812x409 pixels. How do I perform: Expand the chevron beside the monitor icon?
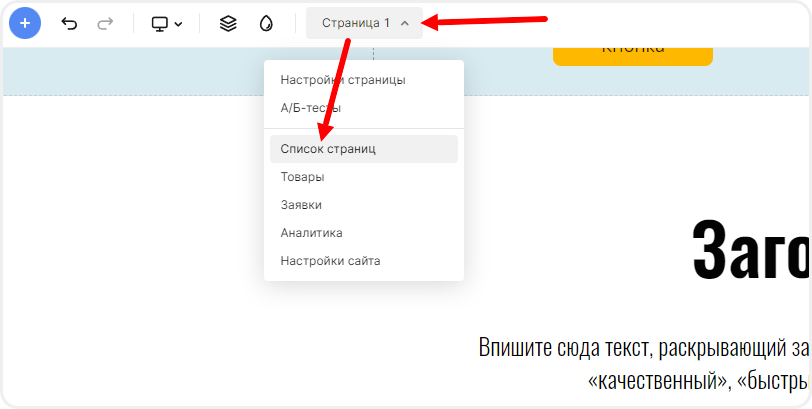point(179,24)
